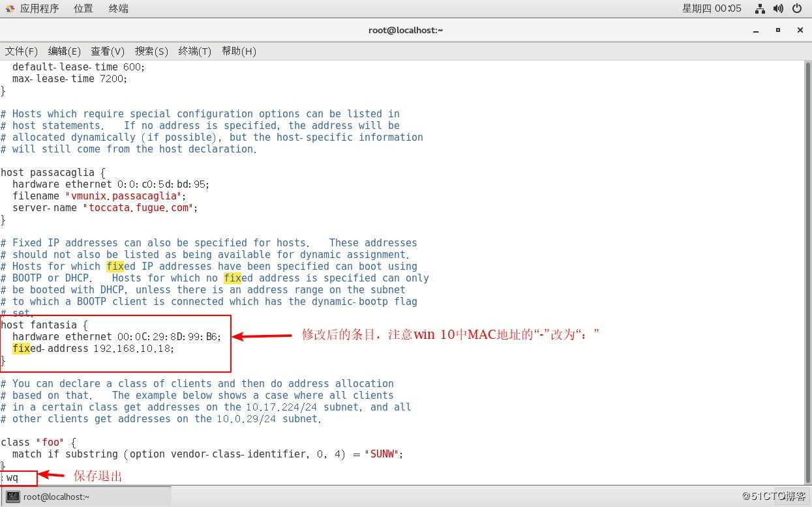Open the 搜索(S) menu
The width and height of the screenshot is (812, 507).
(151, 51)
